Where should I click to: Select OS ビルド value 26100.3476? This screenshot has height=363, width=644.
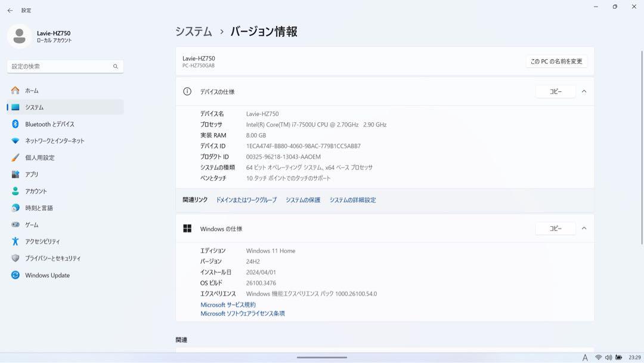pos(261,283)
